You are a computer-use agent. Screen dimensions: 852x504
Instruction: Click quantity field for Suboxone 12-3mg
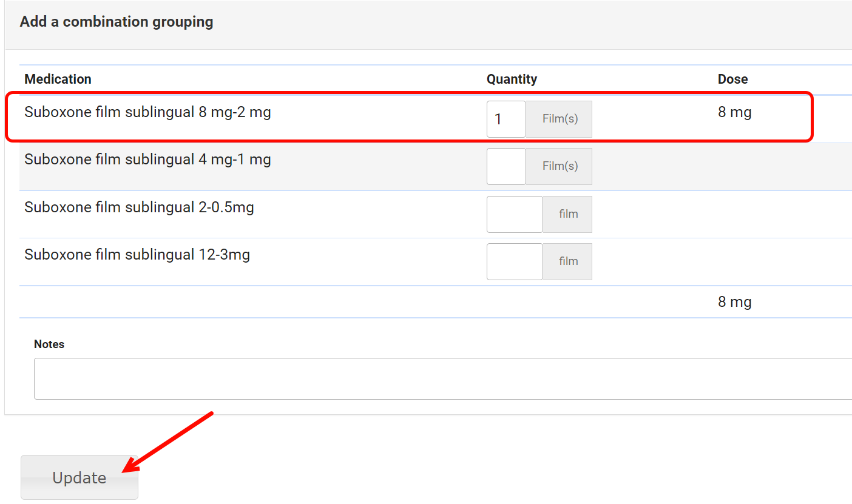515,261
